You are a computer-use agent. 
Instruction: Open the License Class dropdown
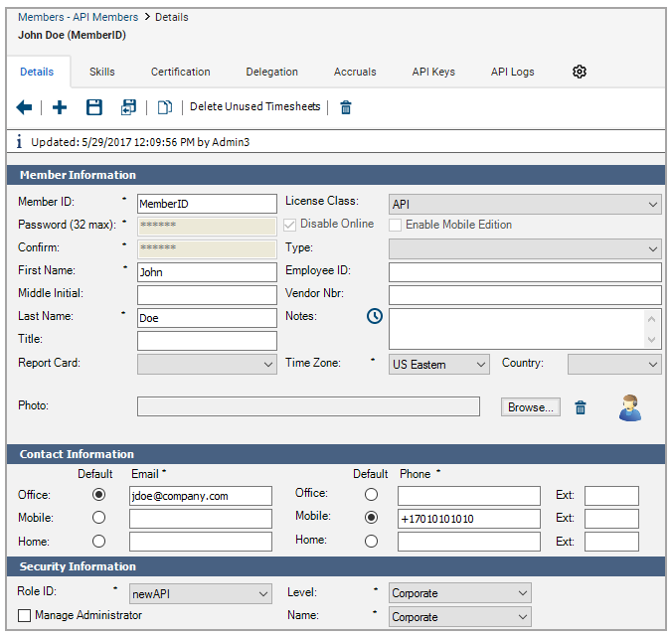pos(525,204)
